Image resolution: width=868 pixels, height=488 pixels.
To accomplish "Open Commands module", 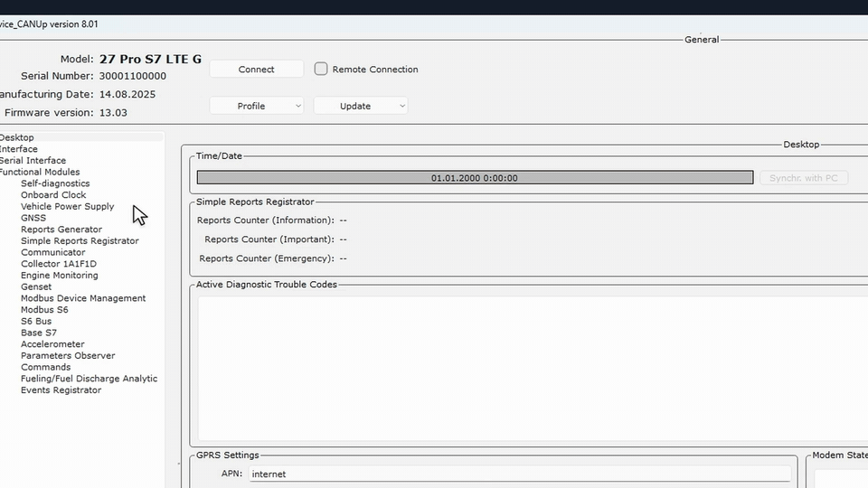I will (45, 367).
